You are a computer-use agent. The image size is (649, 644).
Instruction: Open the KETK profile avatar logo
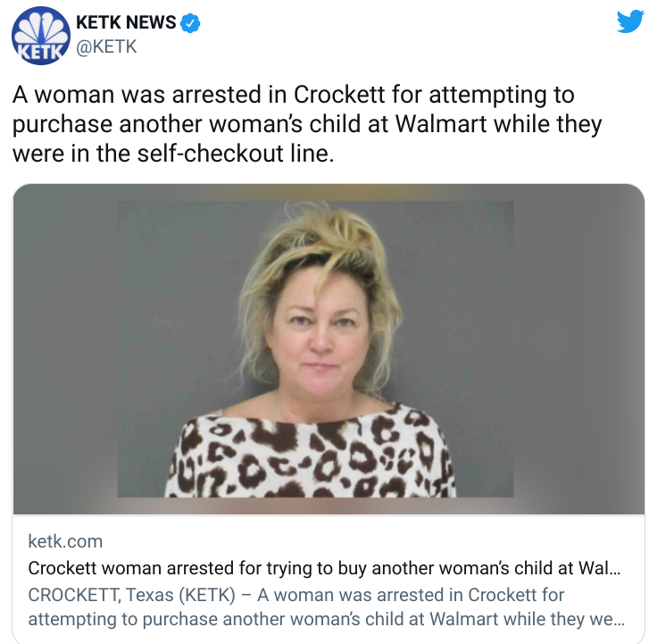[x=40, y=36]
